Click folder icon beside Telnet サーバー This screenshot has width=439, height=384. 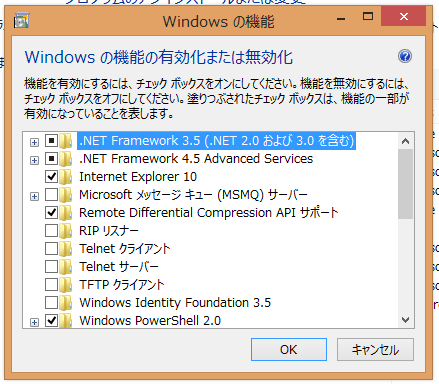click(66, 267)
